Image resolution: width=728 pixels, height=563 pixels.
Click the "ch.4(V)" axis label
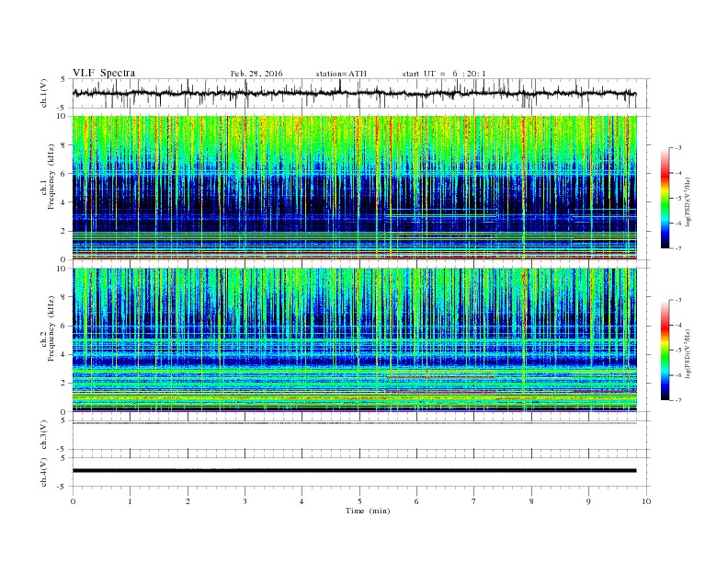[x=44, y=472]
